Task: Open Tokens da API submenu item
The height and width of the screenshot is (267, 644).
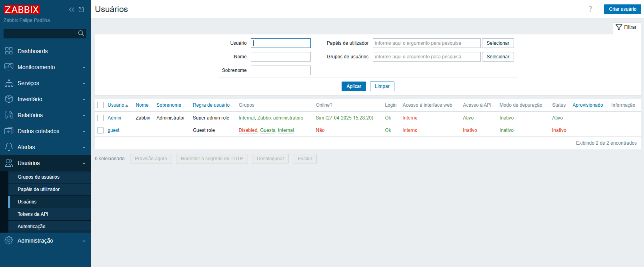Action: [50, 214]
